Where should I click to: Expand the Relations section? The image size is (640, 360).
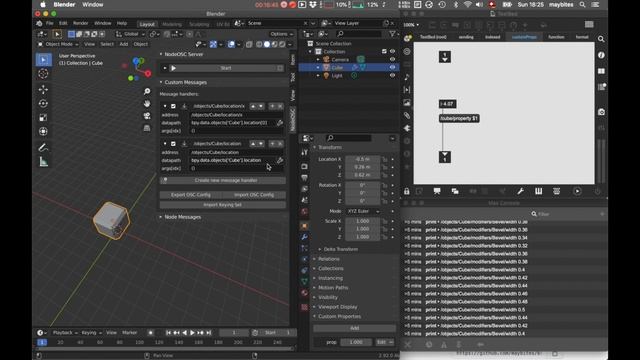329,259
